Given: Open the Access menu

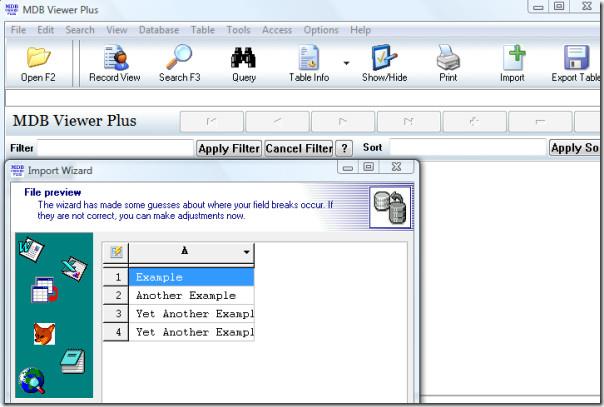Looking at the screenshot, I should pos(277,30).
